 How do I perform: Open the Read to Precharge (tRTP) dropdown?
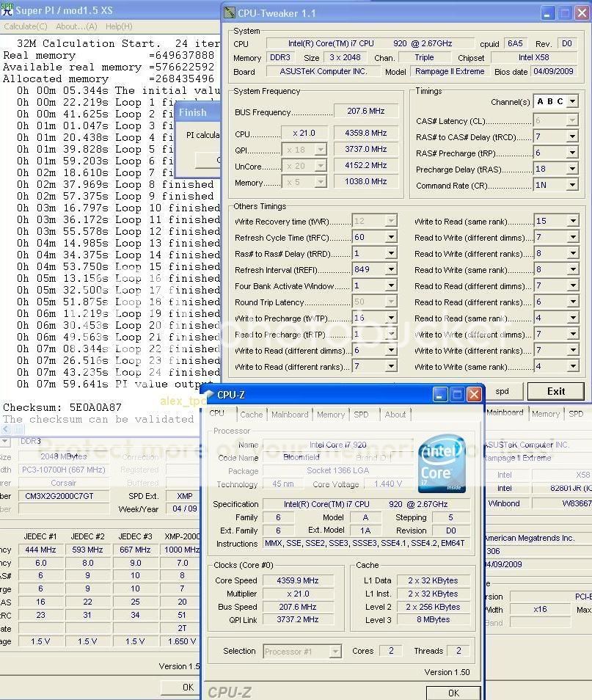click(x=391, y=334)
